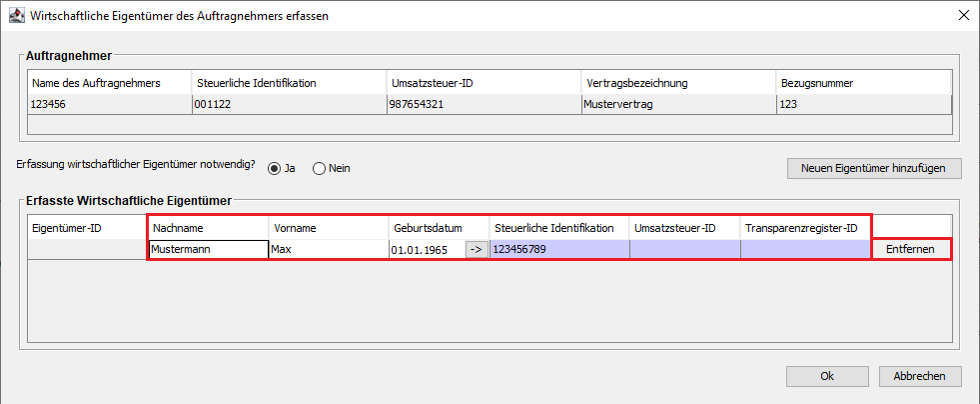
Task: Click the empty Transparenzregister-ID cell
Action: [x=805, y=250]
